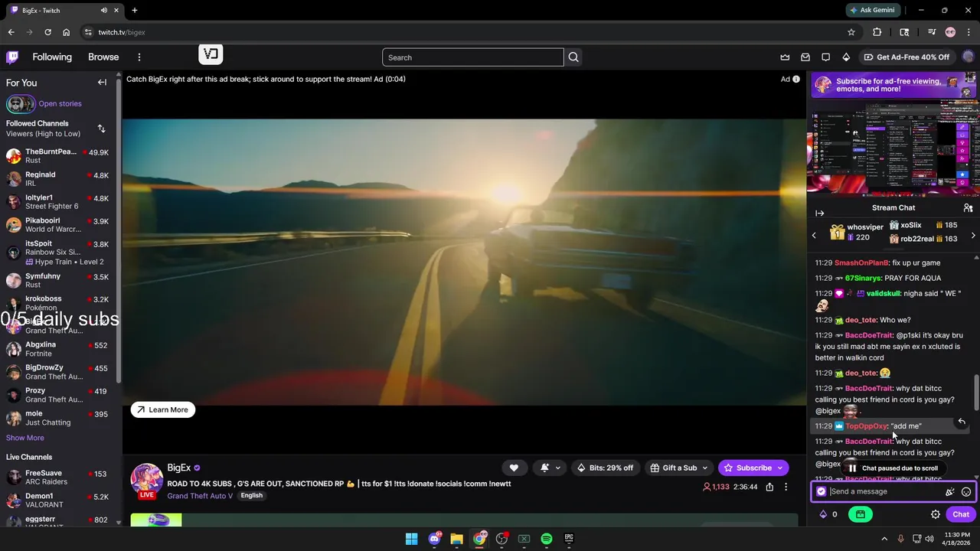
Task: Click Get Ad-Free 40% Off
Action: tap(906, 57)
